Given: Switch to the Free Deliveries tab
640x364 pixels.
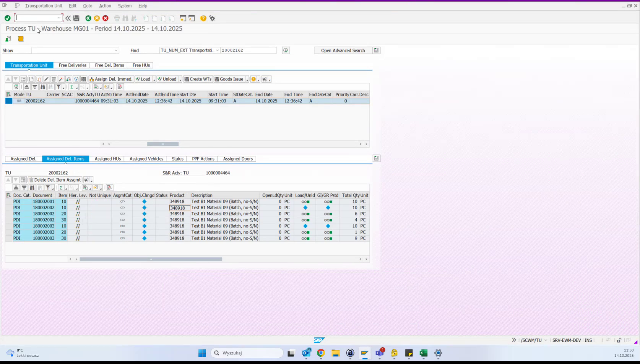Looking at the screenshot, I should click(72, 65).
